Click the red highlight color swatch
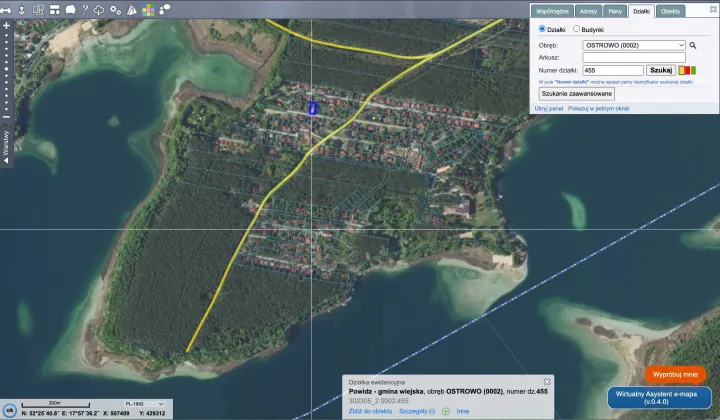This screenshot has height=420, width=720. click(x=687, y=70)
